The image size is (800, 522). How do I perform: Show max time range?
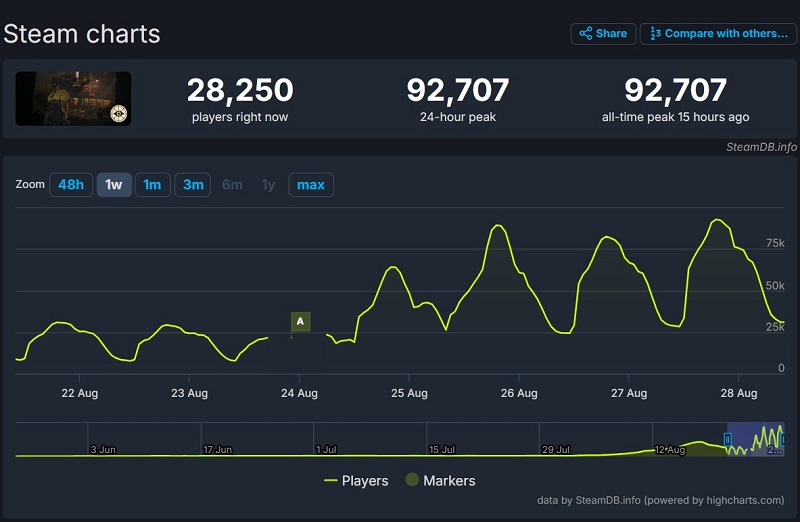[311, 185]
